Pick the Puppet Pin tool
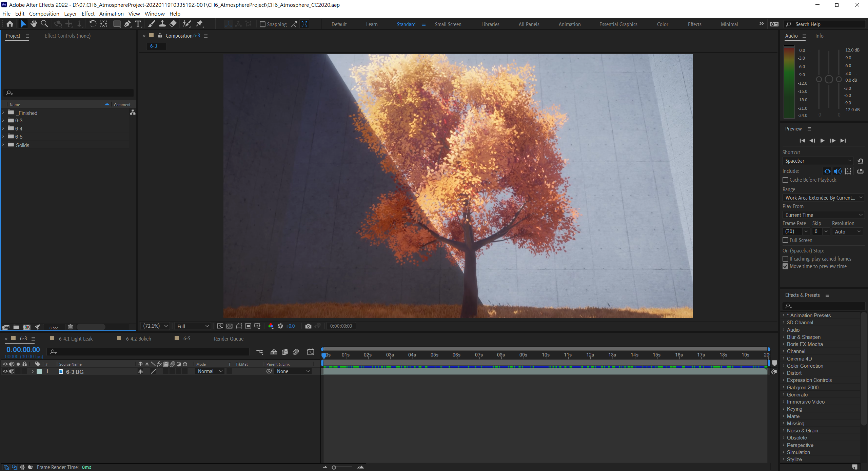868x471 pixels. (199, 24)
